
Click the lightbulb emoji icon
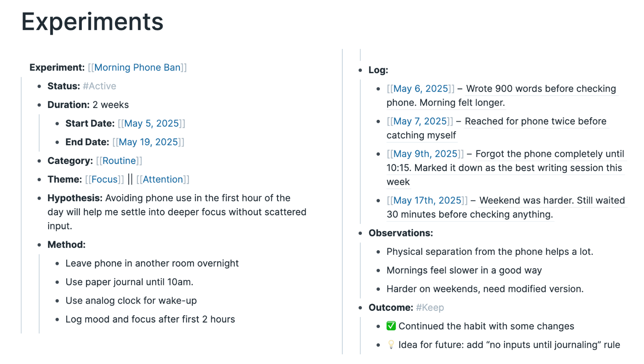[x=391, y=345]
